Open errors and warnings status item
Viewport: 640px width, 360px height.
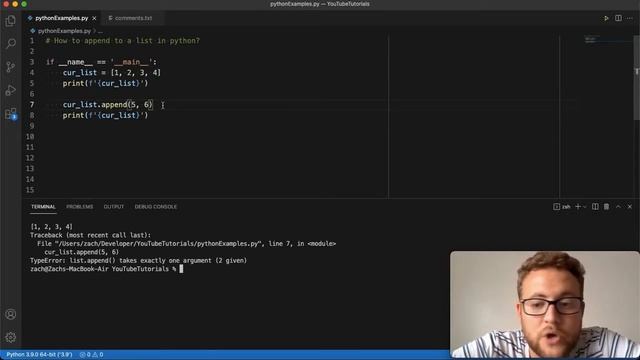coord(91,355)
